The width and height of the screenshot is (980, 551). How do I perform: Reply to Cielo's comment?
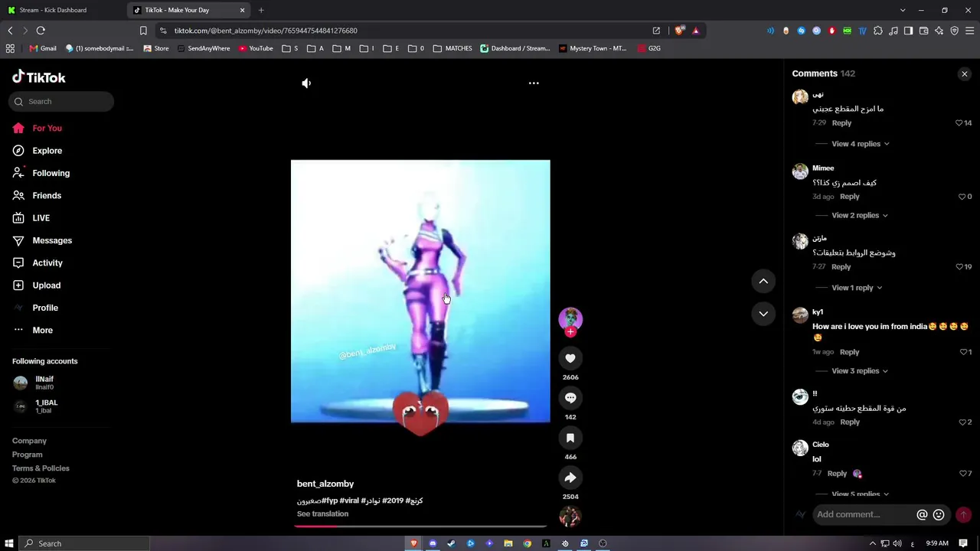tap(837, 474)
